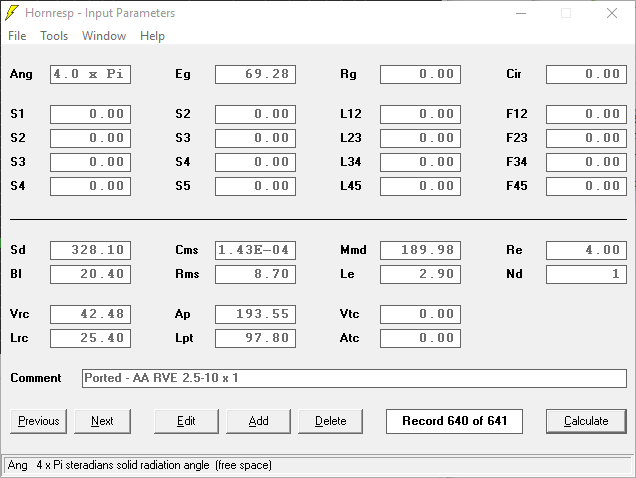Select the Ap field showing 193.55
Viewport: 636px width, 478px height.
pyautogui.click(x=256, y=314)
